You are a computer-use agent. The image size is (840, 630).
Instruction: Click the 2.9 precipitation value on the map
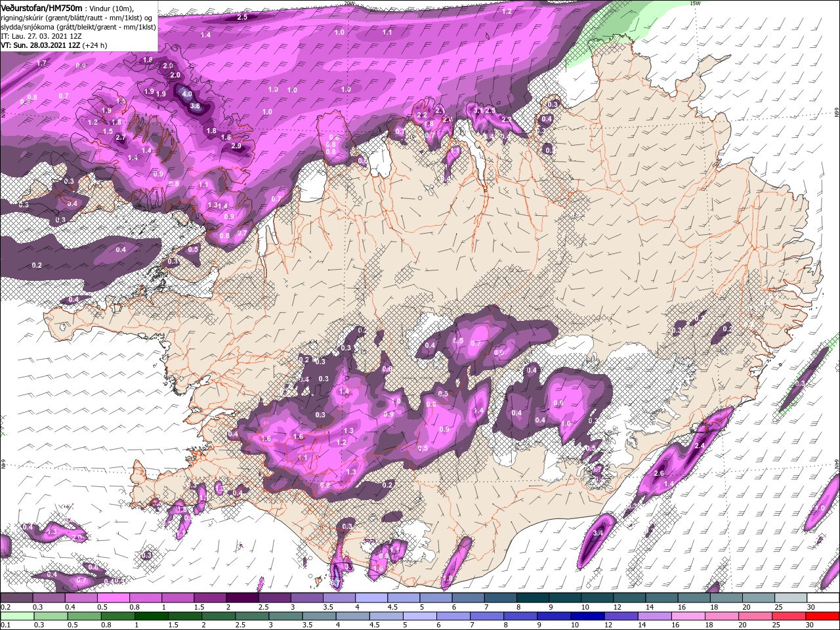pos(236,146)
